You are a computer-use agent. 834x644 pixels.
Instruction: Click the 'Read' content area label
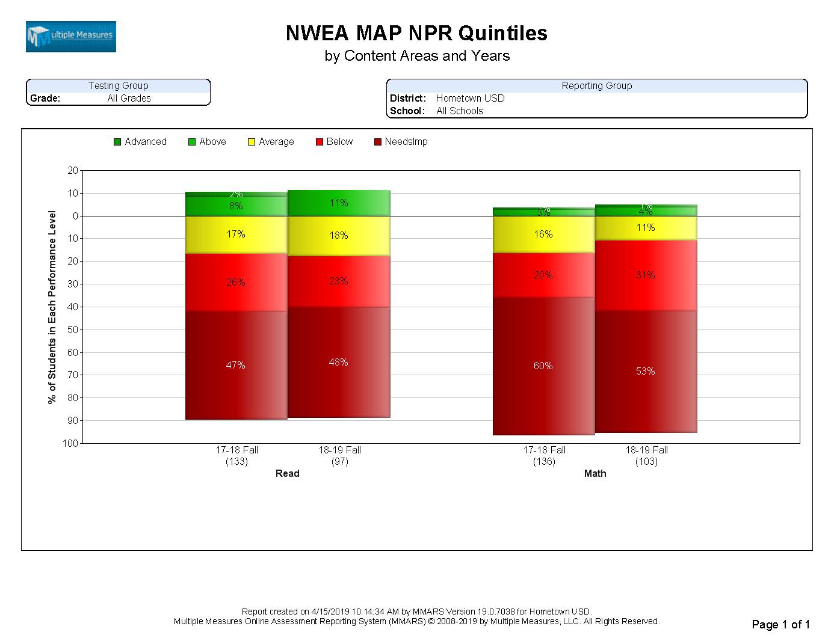point(288,474)
